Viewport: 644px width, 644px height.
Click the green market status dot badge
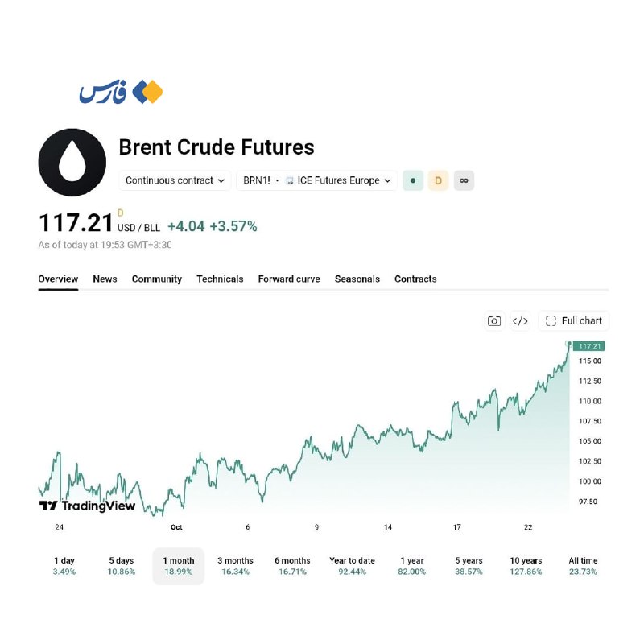click(413, 180)
